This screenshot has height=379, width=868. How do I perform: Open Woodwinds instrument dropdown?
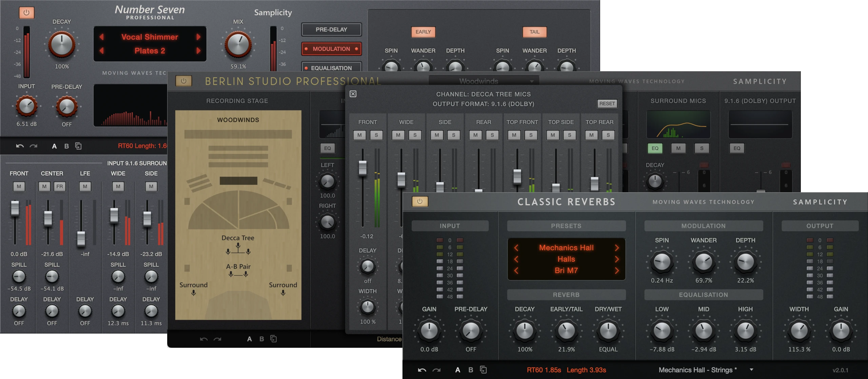coord(484,81)
